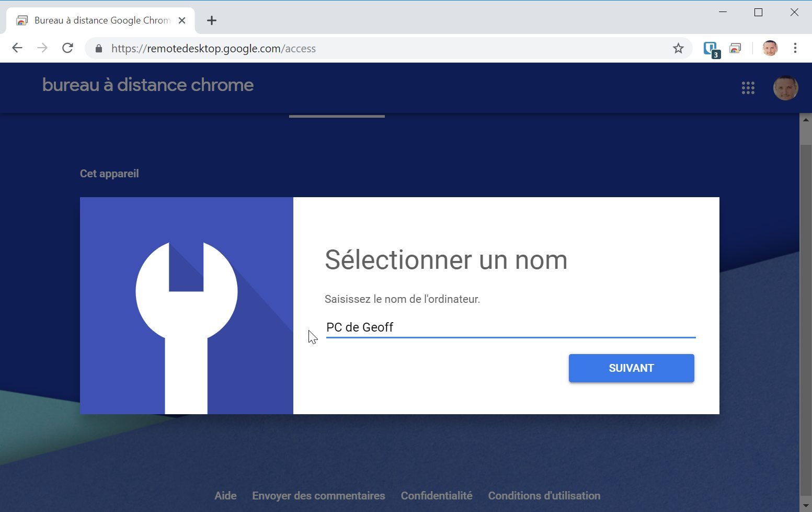Reload the page with the refresh icon

click(x=67, y=48)
